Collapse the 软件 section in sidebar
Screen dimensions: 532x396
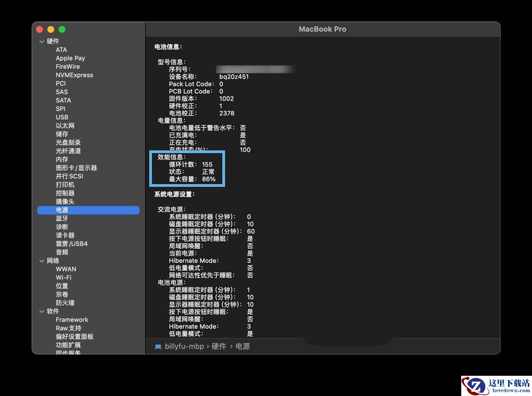click(41, 311)
